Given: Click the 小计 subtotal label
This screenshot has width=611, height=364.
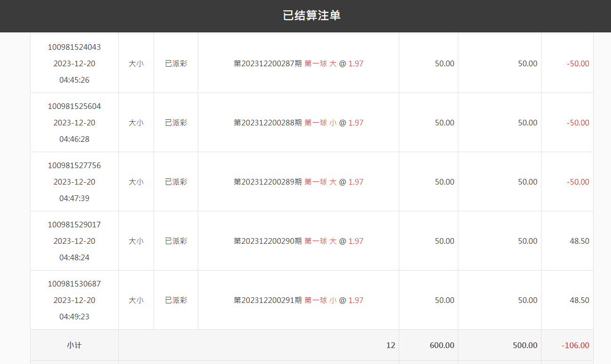Looking at the screenshot, I should [74, 345].
